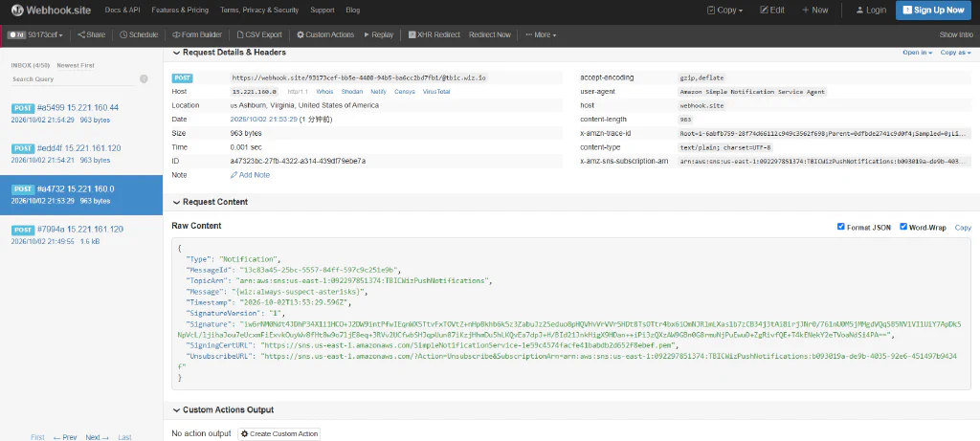
Task: Collapse the Custom Actions Output section
Action: pyautogui.click(x=223, y=409)
